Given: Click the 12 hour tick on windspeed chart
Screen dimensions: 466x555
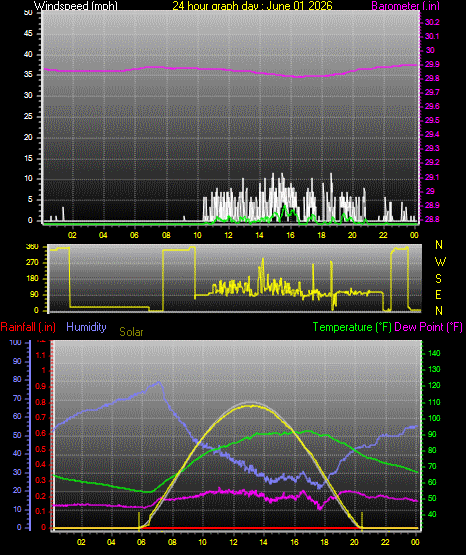Looking at the screenshot, I should pos(228,235).
